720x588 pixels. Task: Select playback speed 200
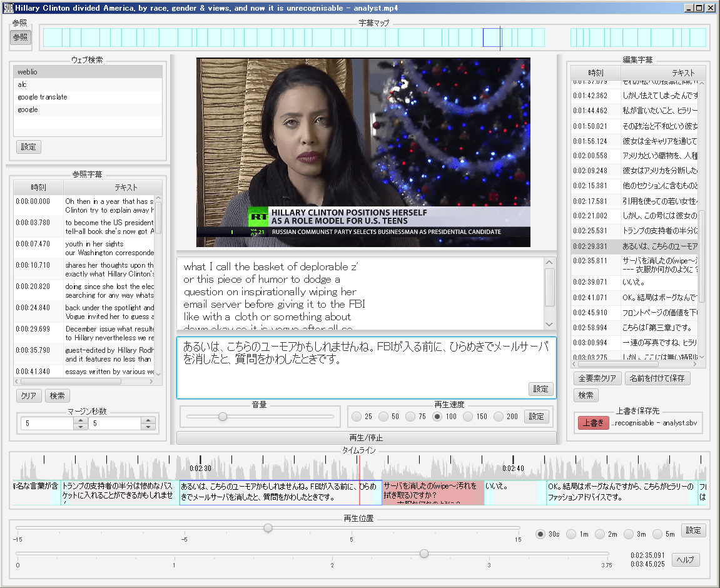pyautogui.click(x=499, y=417)
